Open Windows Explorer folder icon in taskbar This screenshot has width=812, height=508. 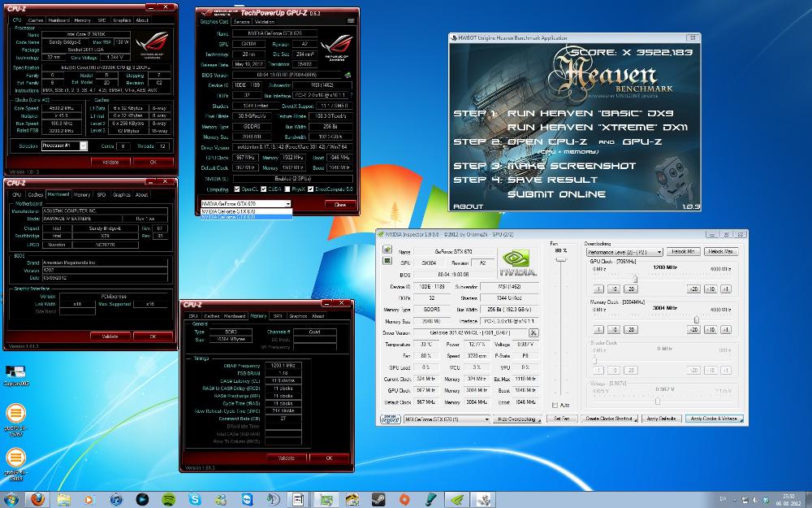tap(63, 500)
